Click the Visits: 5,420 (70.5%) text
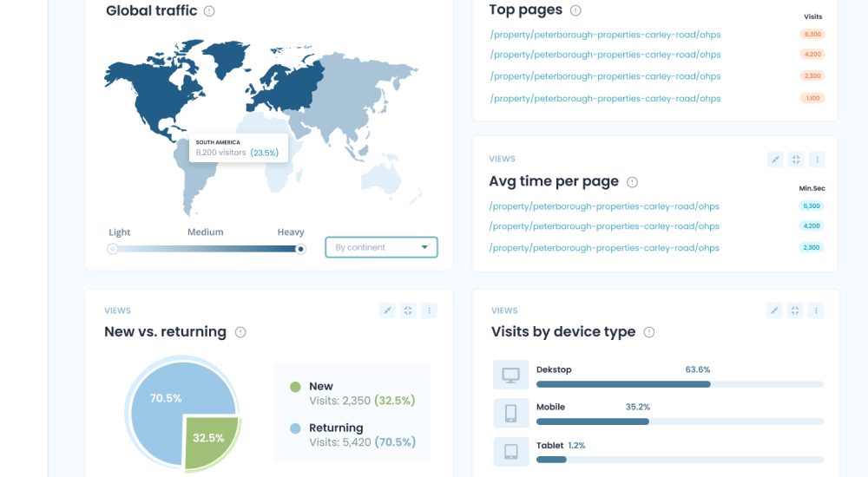Viewport: 868px width, 477px height. click(362, 442)
